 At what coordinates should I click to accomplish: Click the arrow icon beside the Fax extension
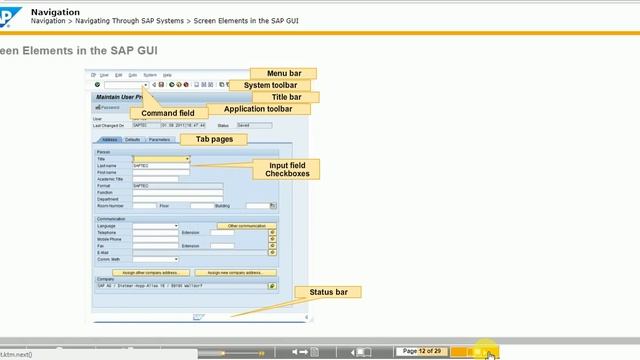pos(272,246)
